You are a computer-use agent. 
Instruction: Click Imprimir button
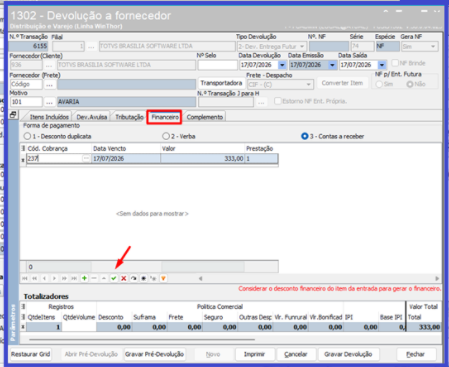pos(255,354)
